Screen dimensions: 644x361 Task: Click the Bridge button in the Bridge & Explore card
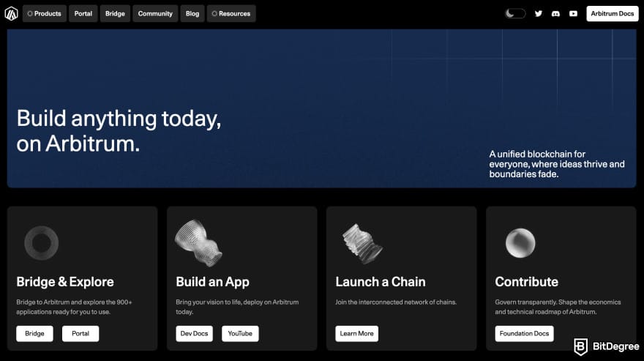click(34, 333)
